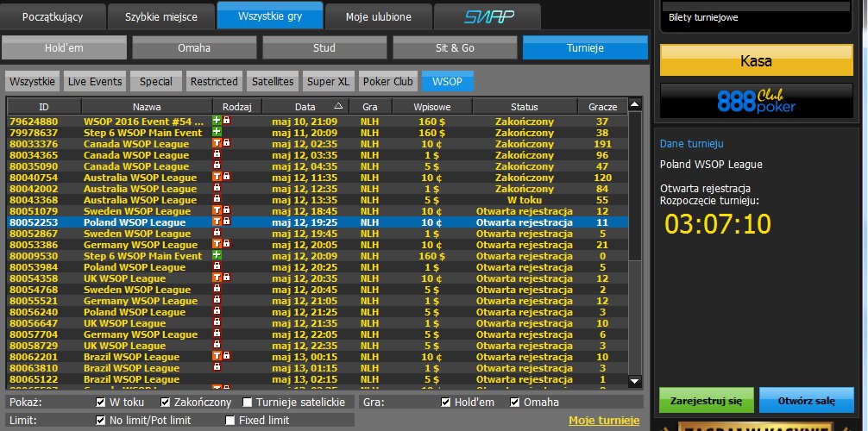Toggle No limit/Pot limit checkbox
This screenshot has width=868, height=431.
(x=101, y=421)
